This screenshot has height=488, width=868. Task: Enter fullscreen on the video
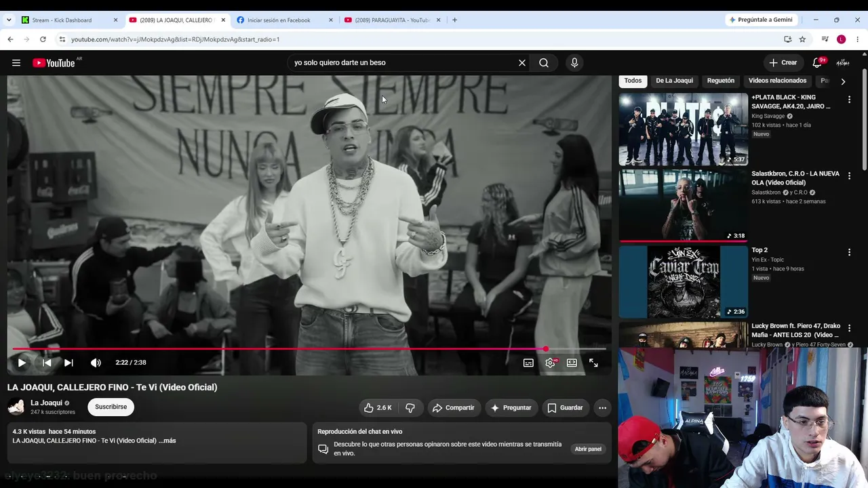click(593, 363)
